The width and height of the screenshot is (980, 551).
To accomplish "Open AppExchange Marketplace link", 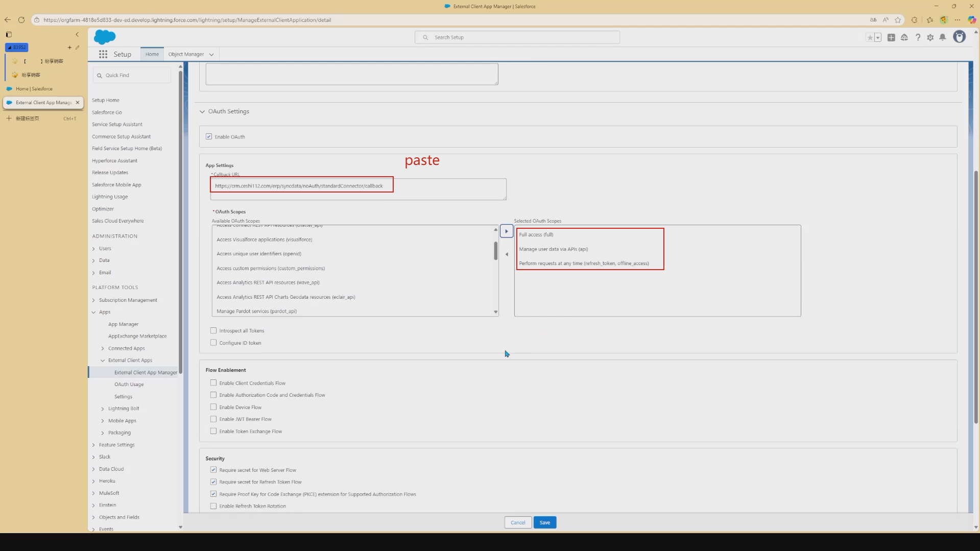I will 137,336.
